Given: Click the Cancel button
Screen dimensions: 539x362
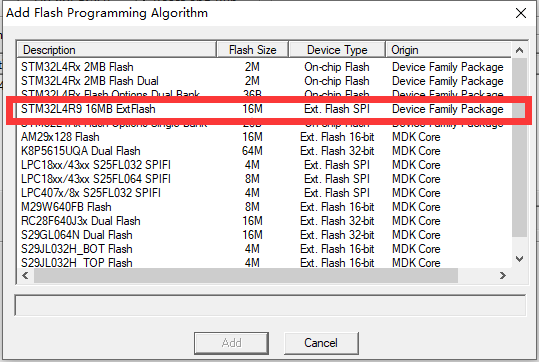Looking at the screenshot, I should tap(321, 343).
